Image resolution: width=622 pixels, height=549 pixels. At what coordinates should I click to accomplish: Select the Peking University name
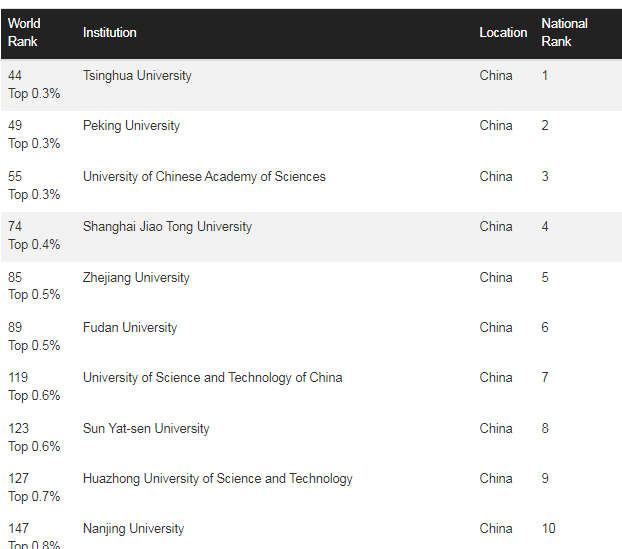pos(131,126)
